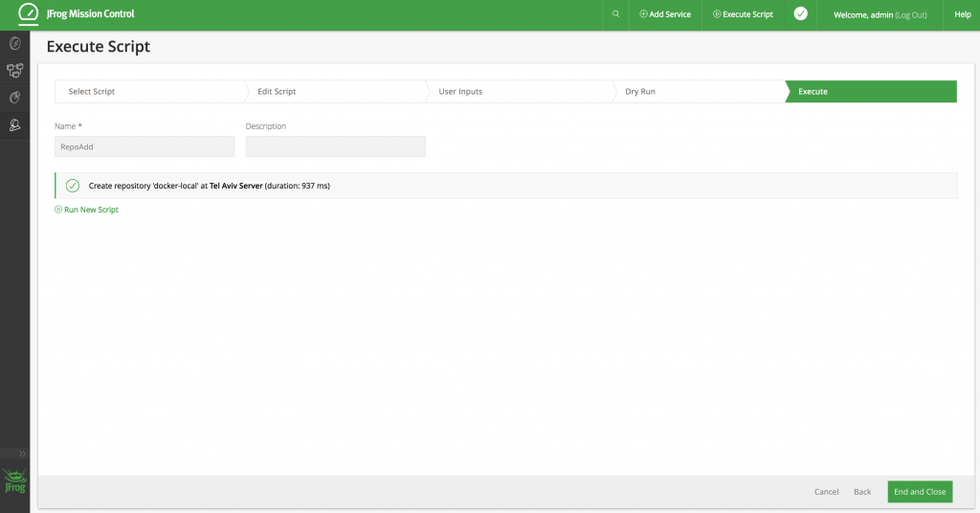Screen dimensions: 980x513
Task: Click the Cancel button
Action: click(x=826, y=492)
